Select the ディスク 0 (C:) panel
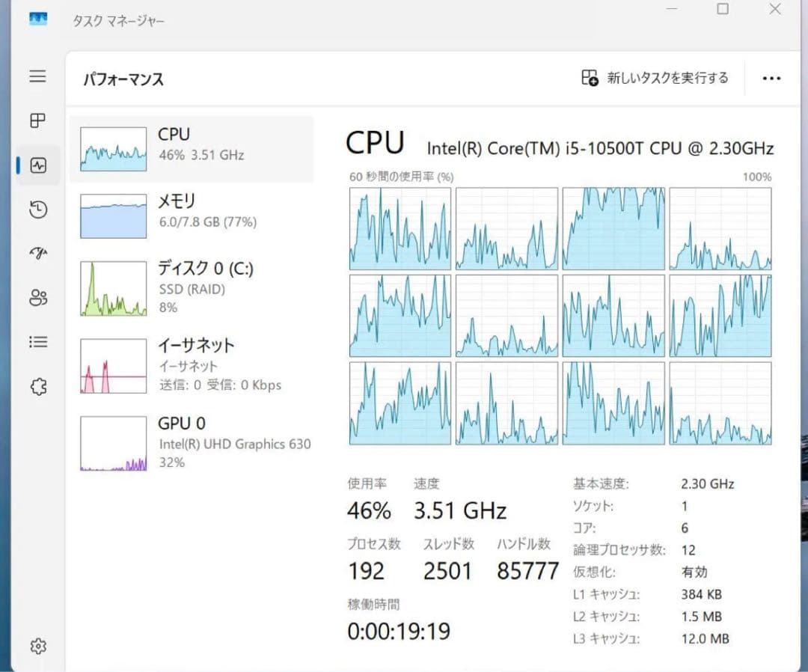Image resolution: width=808 pixels, height=672 pixels. (191, 289)
